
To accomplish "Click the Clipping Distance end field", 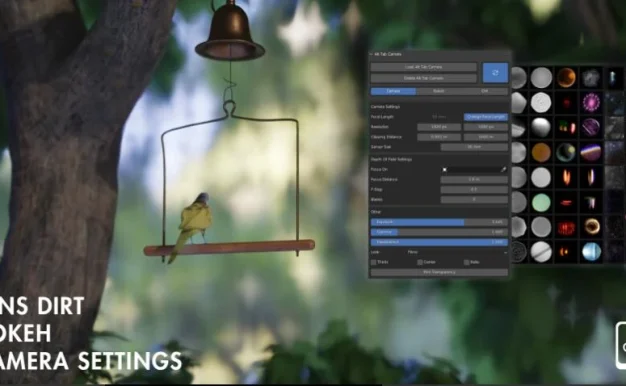I will tap(485, 137).
